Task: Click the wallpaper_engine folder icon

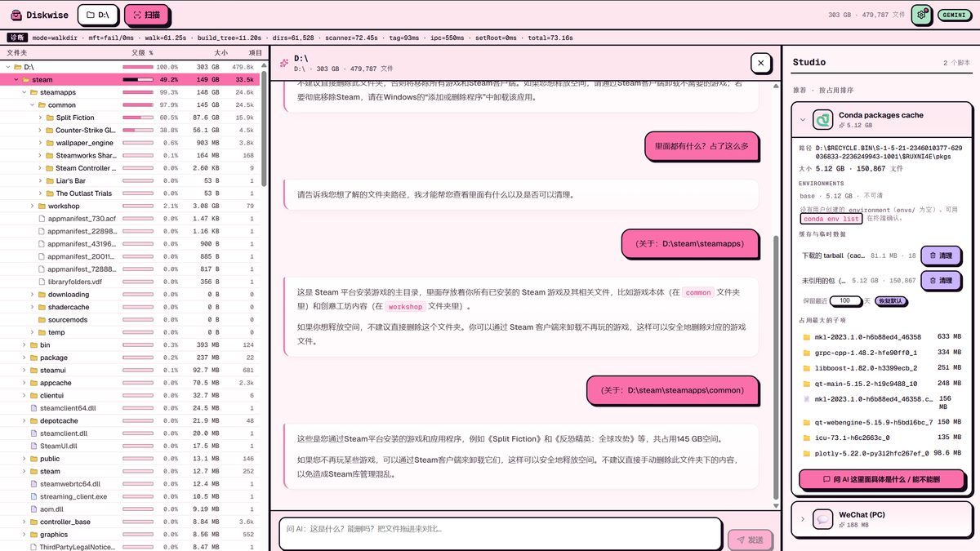Action: (50, 143)
